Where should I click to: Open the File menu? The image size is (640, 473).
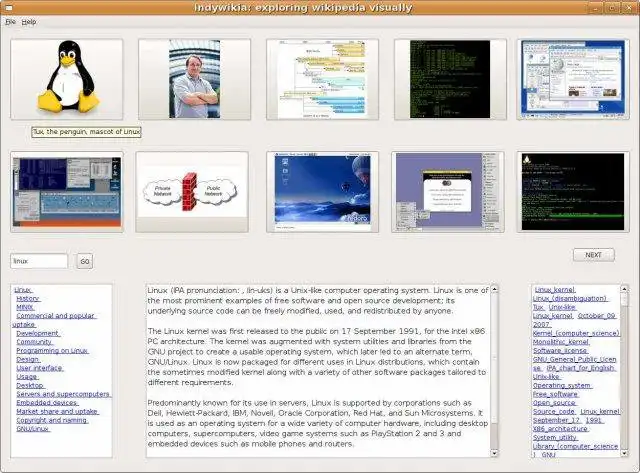[x=10, y=22]
